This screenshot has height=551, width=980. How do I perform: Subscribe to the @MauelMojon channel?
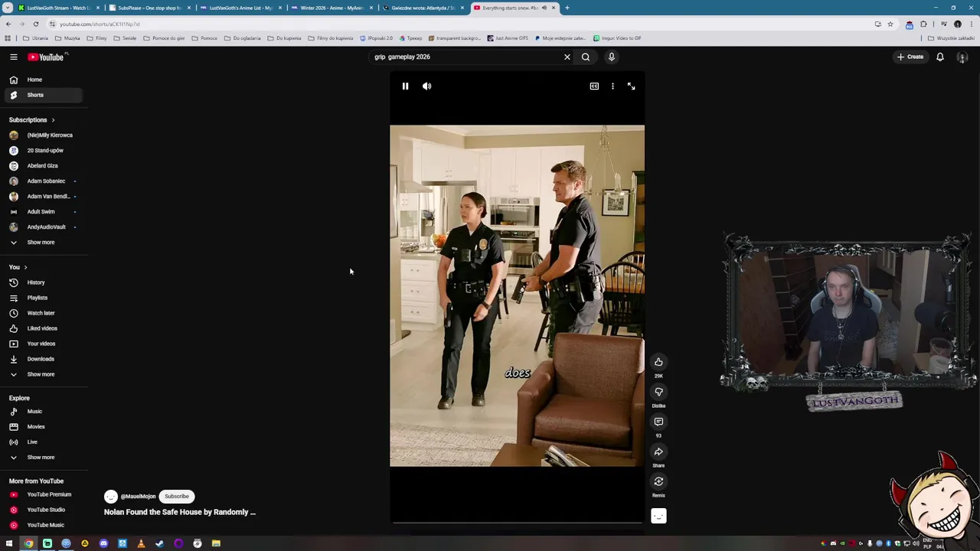pyautogui.click(x=176, y=496)
